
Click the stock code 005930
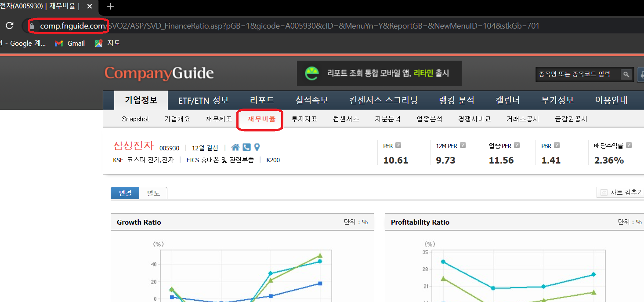click(170, 148)
